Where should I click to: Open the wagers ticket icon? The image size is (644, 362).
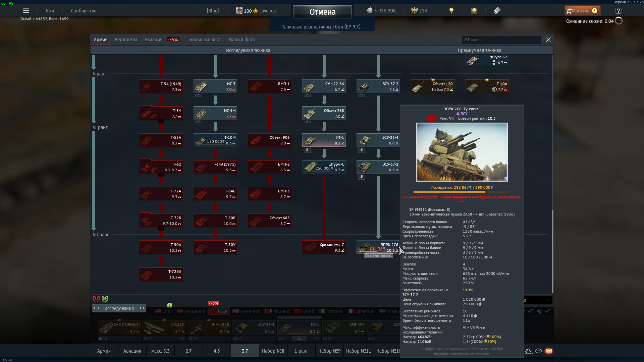[x=497, y=11]
